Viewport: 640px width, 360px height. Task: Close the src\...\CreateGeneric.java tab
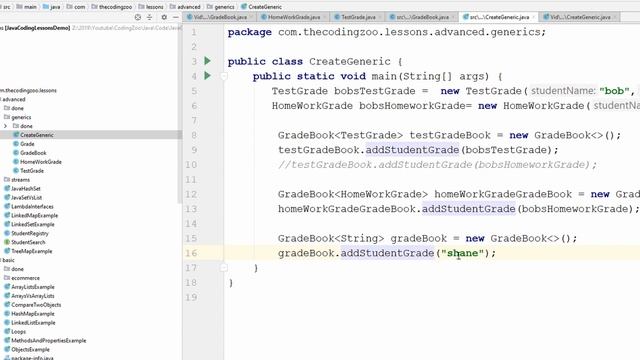coord(533,17)
